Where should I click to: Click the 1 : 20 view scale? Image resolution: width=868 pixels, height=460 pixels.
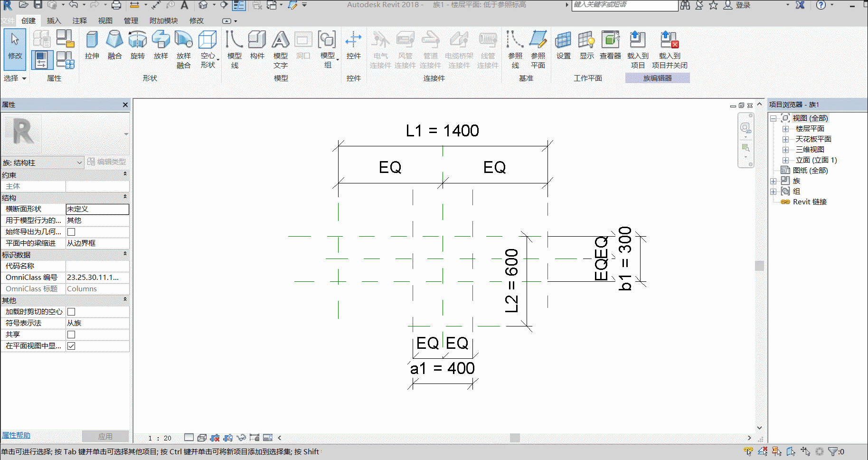[160, 438]
